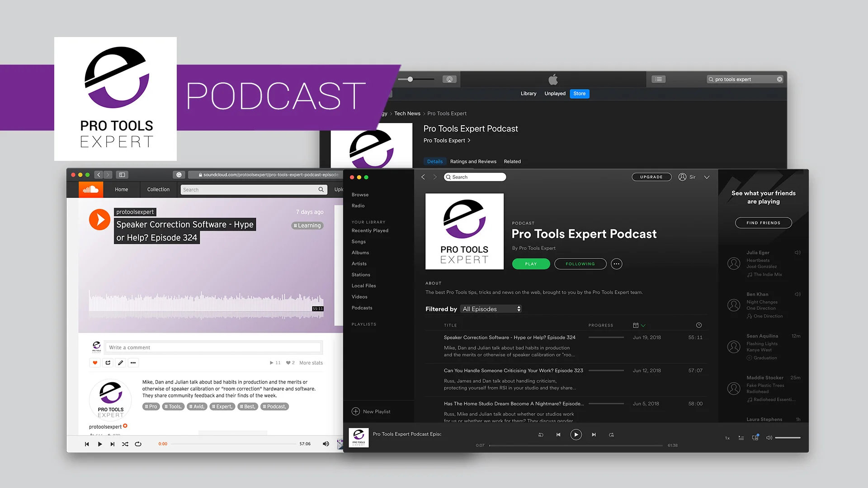The width and height of the screenshot is (868, 488).
Task: Expand the user account chevron in Spotify
Action: click(707, 177)
